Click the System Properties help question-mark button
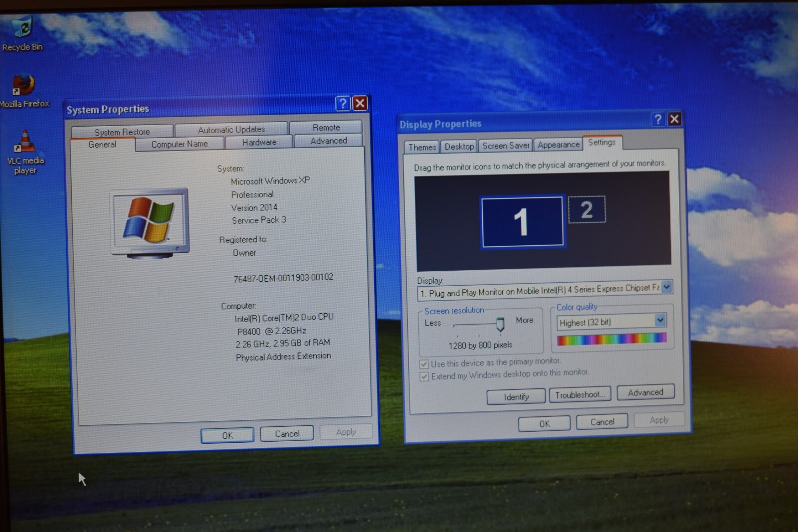This screenshot has width=798, height=532. [343, 103]
